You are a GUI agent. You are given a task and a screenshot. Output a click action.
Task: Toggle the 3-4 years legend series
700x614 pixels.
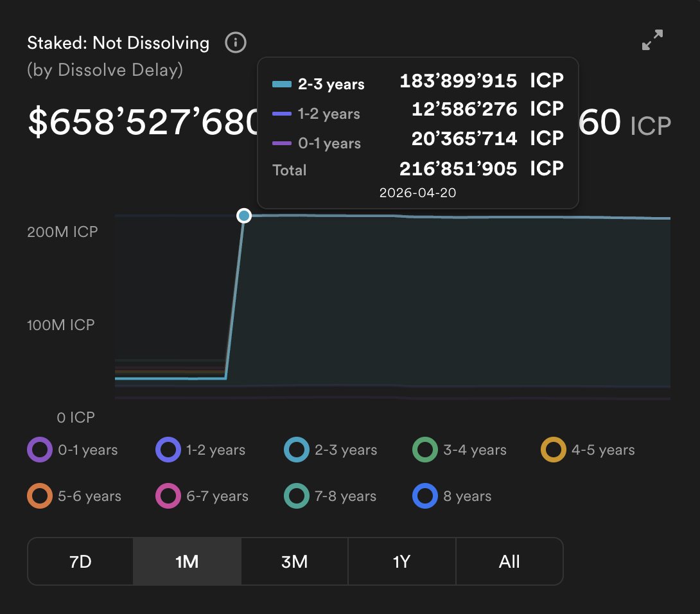(459, 450)
